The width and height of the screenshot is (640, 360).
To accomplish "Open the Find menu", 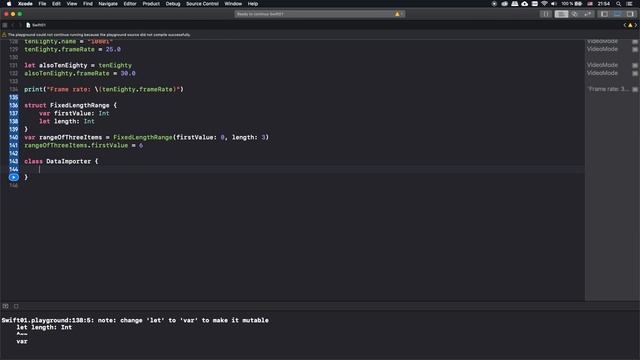I will [x=88, y=4].
